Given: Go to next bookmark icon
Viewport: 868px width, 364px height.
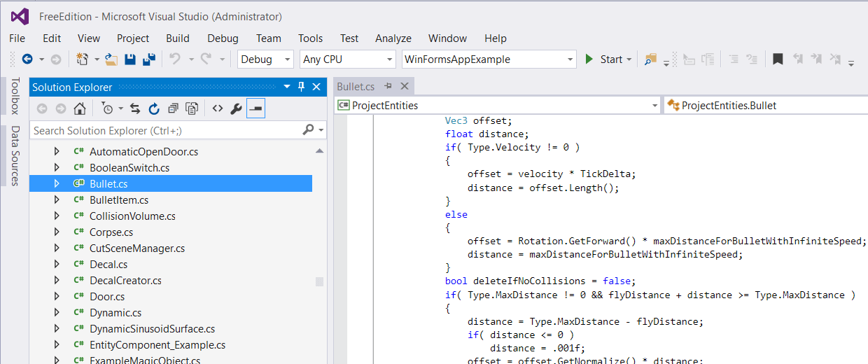Looking at the screenshot, I should pyautogui.click(x=816, y=59).
